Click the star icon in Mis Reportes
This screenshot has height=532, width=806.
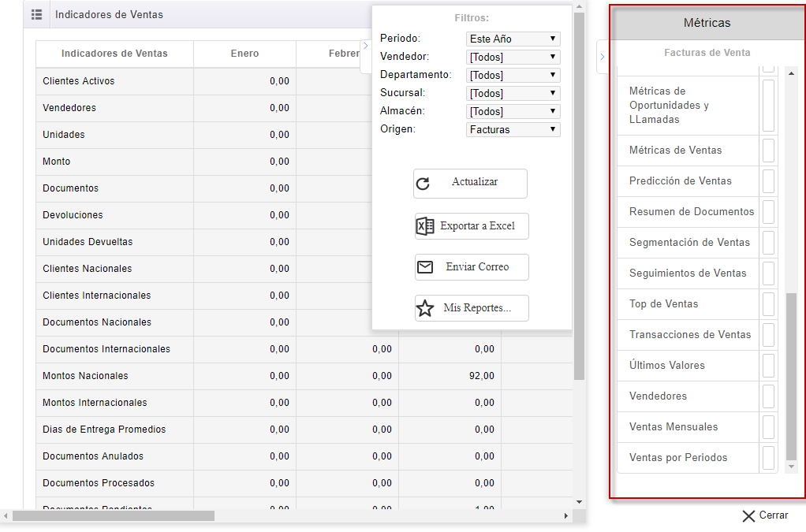[425, 308]
